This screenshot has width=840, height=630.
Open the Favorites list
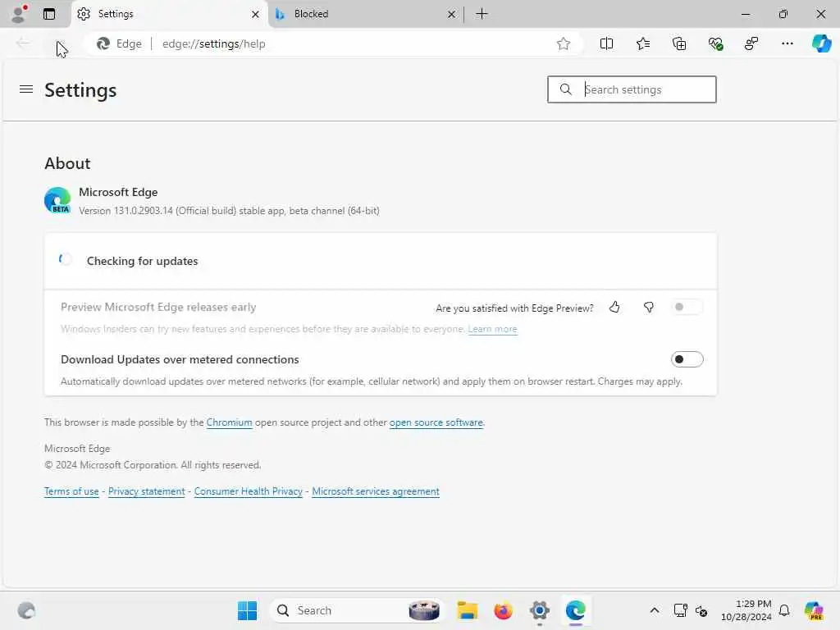click(643, 44)
